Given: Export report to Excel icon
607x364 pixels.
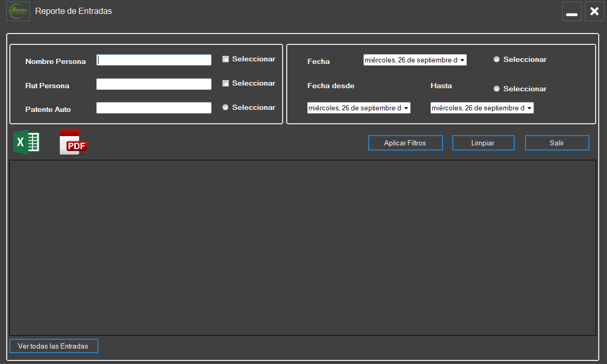Looking at the screenshot, I should 26,142.
